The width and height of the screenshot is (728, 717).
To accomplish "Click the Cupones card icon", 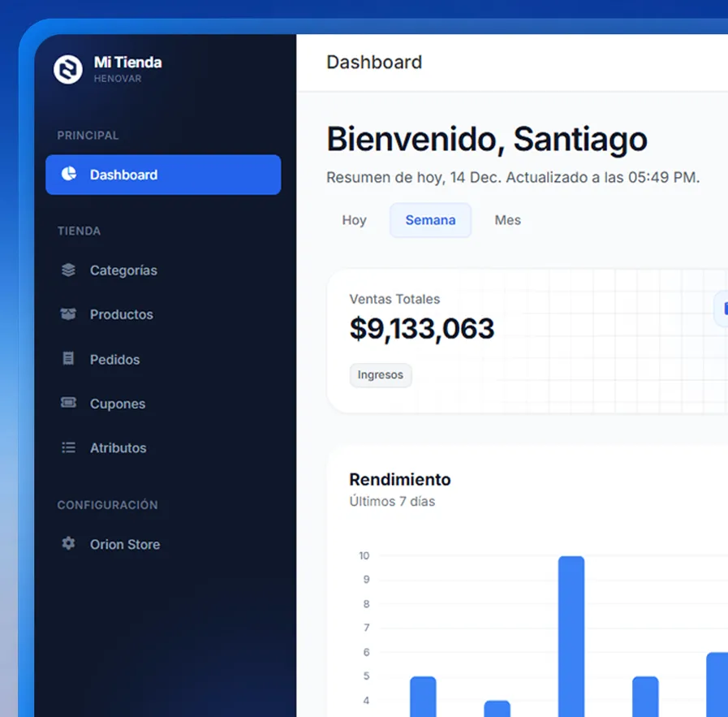I will coord(68,403).
